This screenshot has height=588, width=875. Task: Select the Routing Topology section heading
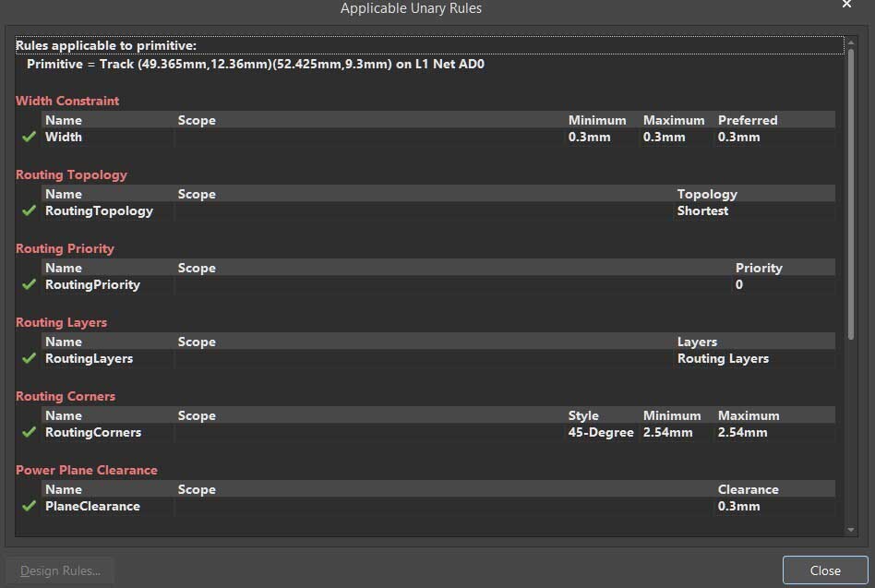click(x=71, y=174)
